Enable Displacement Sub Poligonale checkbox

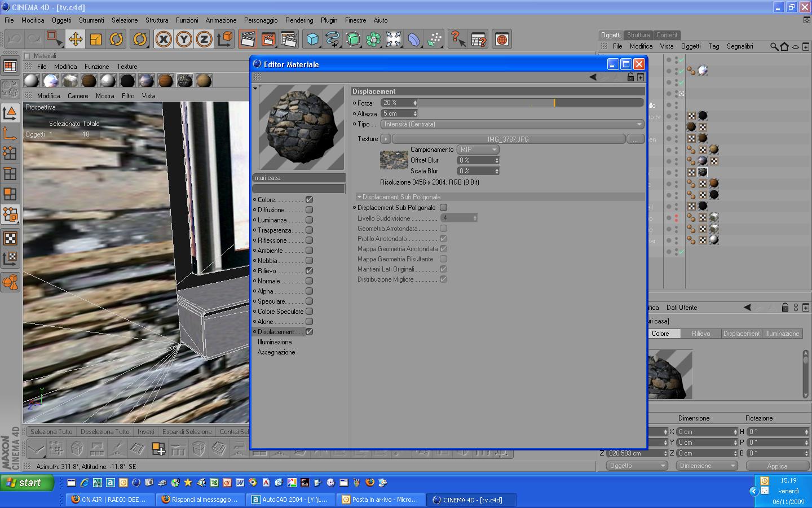coord(443,208)
